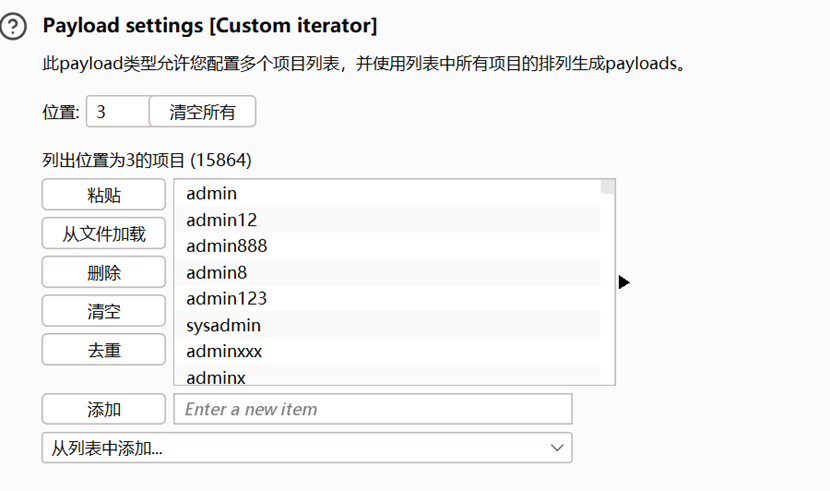Click the dropdown chevron arrow

point(557,448)
